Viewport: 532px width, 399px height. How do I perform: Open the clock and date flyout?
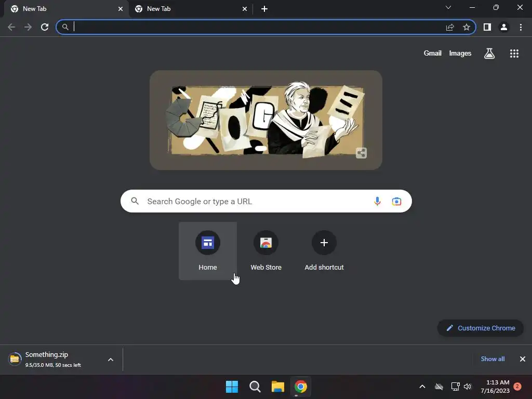(495, 387)
